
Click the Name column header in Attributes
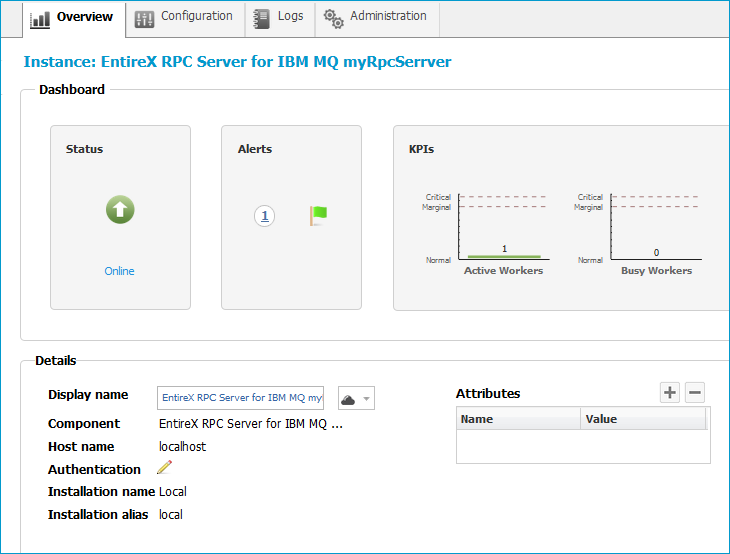tap(518, 419)
